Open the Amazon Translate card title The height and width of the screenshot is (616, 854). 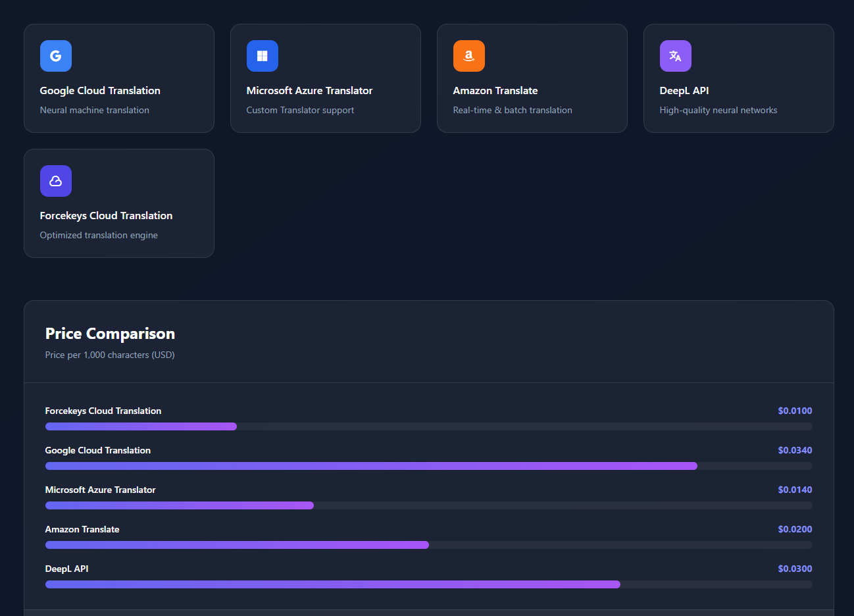tap(495, 91)
